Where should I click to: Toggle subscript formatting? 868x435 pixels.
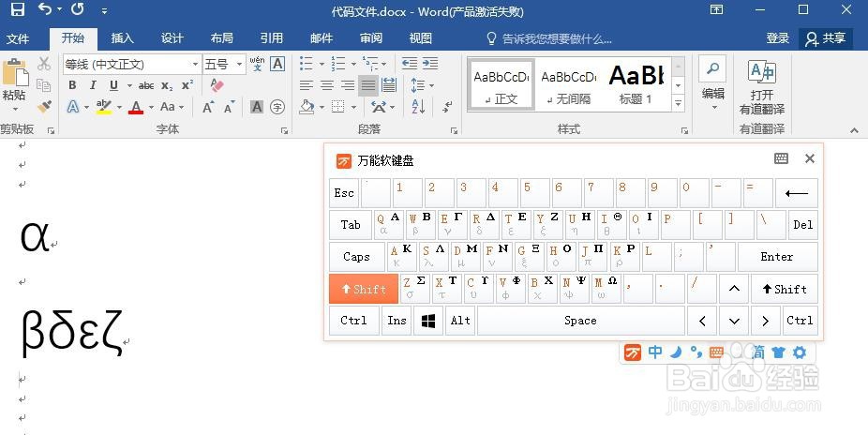[167, 85]
